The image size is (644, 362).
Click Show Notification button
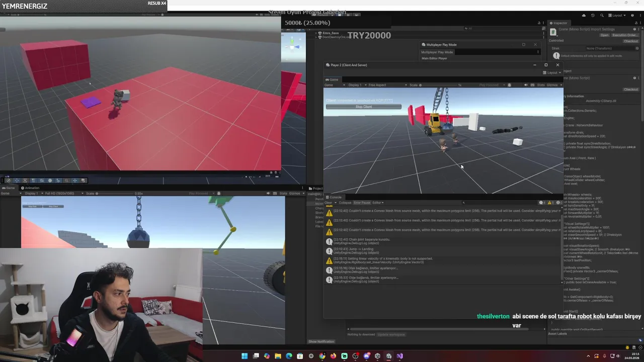(x=321, y=341)
